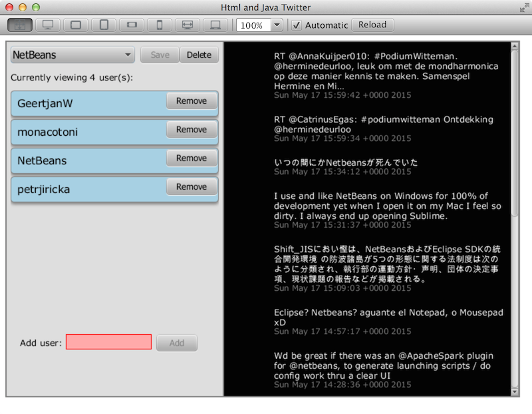Click the Add user text field

tap(109, 342)
